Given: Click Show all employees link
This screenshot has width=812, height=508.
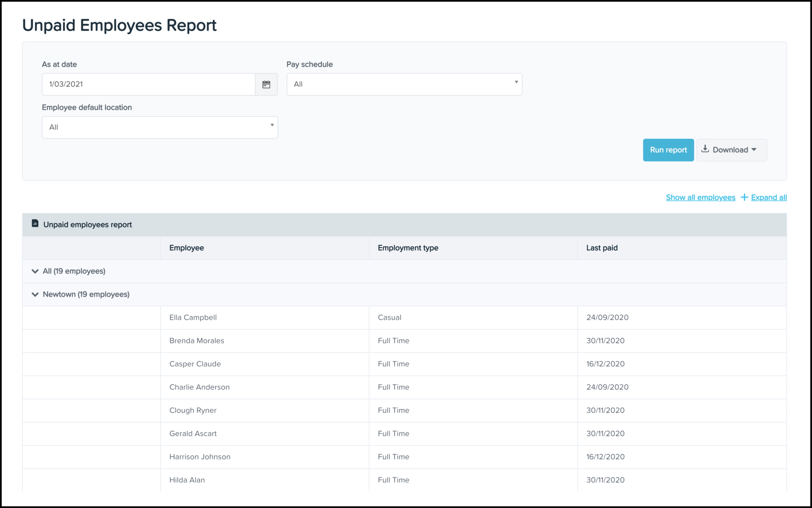Looking at the screenshot, I should pyautogui.click(x=700, y=198).
